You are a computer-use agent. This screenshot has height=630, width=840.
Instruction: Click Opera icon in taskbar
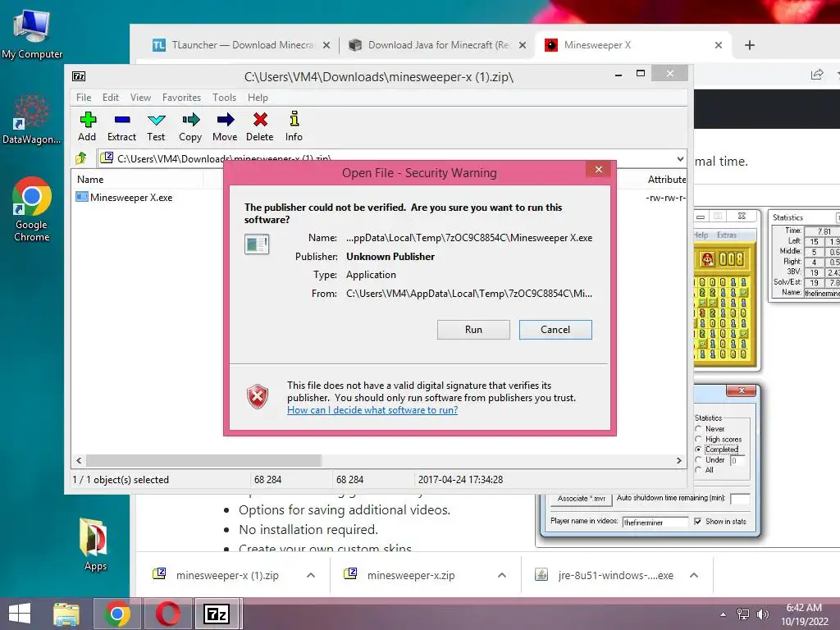167,614
